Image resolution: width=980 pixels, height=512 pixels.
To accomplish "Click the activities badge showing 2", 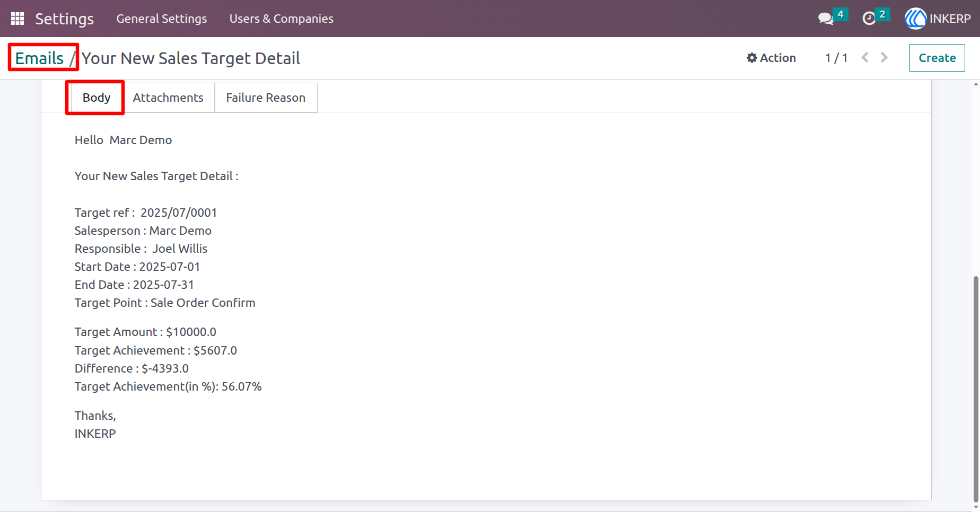I will point(882,14).
